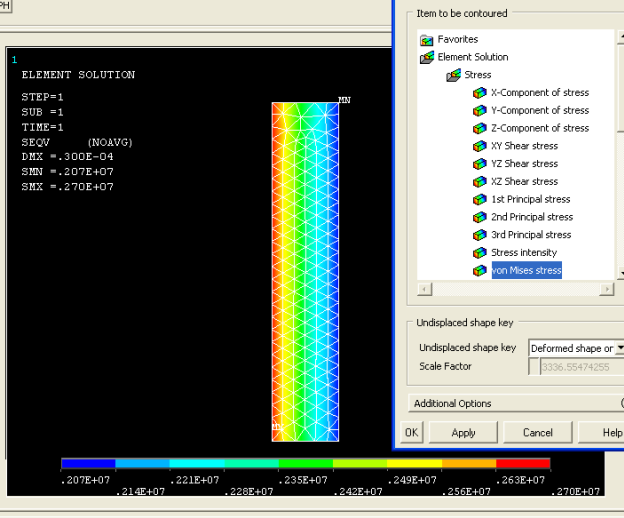Click the Favorites folder icon
The width and height of the screenshot is (624, 518).
(427, 40)
